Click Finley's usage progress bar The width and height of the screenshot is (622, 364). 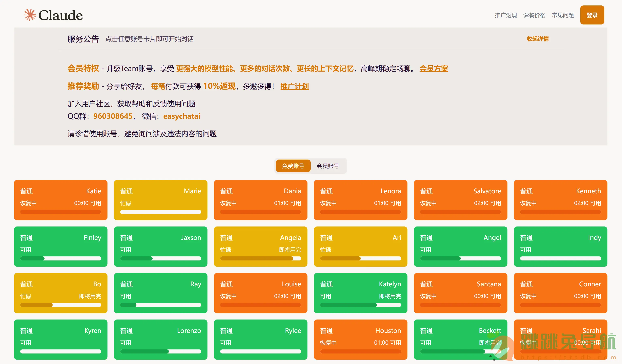[61, 259]
